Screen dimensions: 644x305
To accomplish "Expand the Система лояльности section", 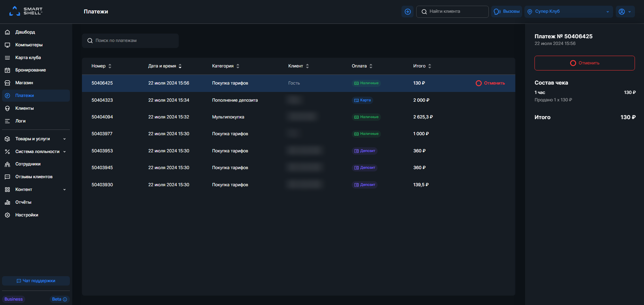I will [x=36, y=152].
